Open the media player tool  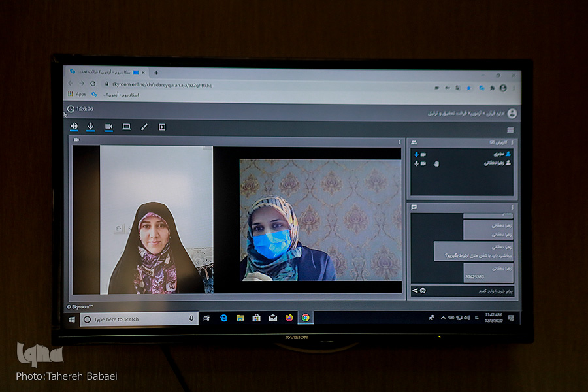coord(162,127)
